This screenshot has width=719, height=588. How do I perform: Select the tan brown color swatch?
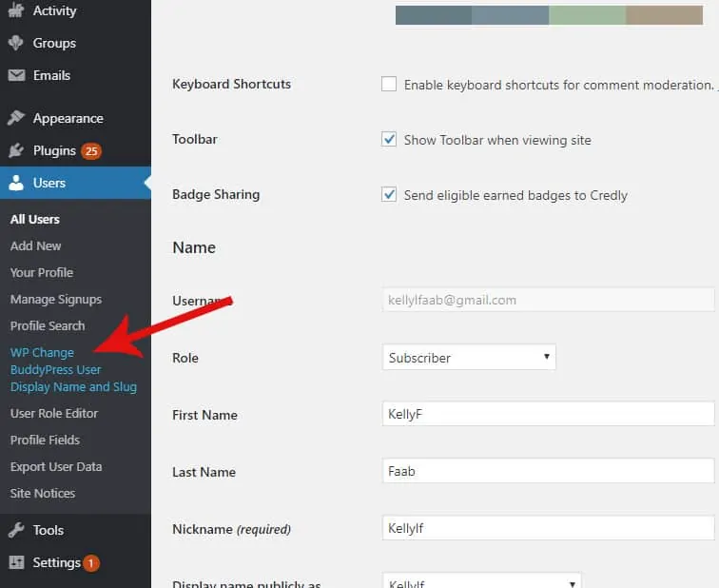pyautogui.click(x=665, y=15)
